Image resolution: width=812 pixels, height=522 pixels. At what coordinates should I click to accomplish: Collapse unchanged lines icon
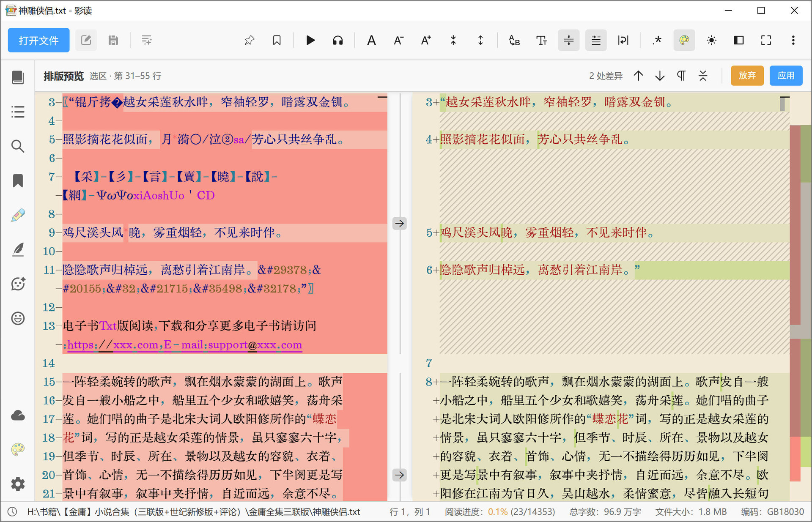pos(703,76)
